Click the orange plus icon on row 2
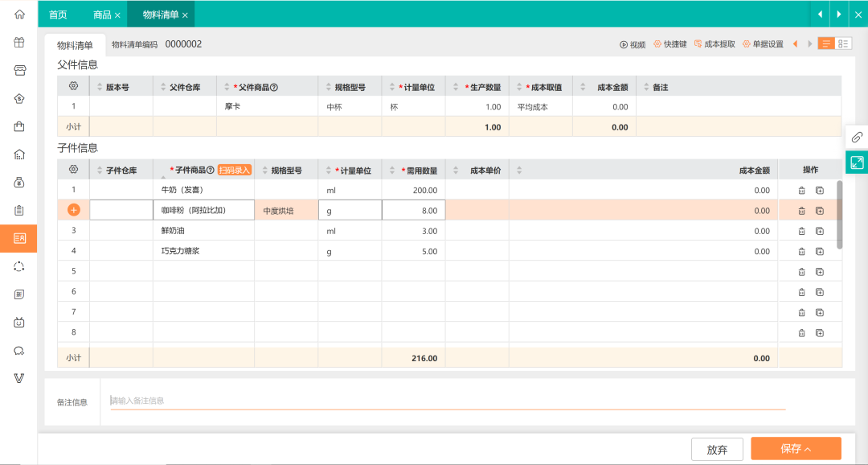The height and width of the screenshot is (465, 868). [x=74, y=210]
